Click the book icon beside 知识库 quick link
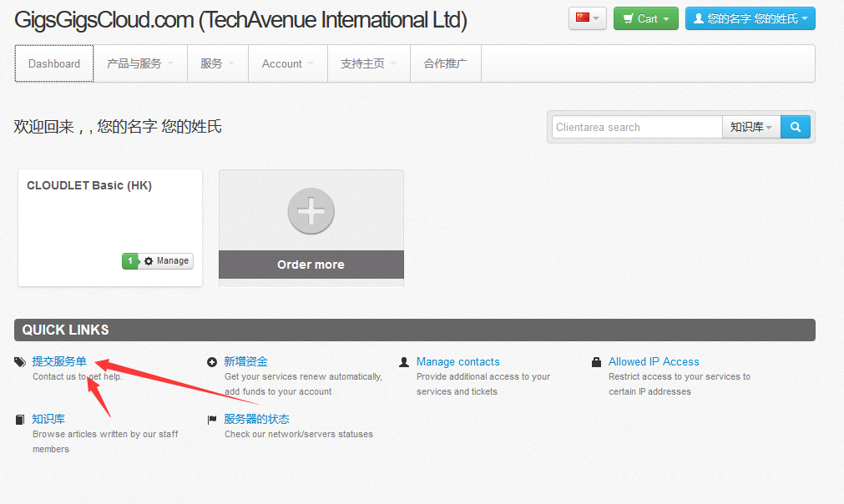 [x=20, y=420]
